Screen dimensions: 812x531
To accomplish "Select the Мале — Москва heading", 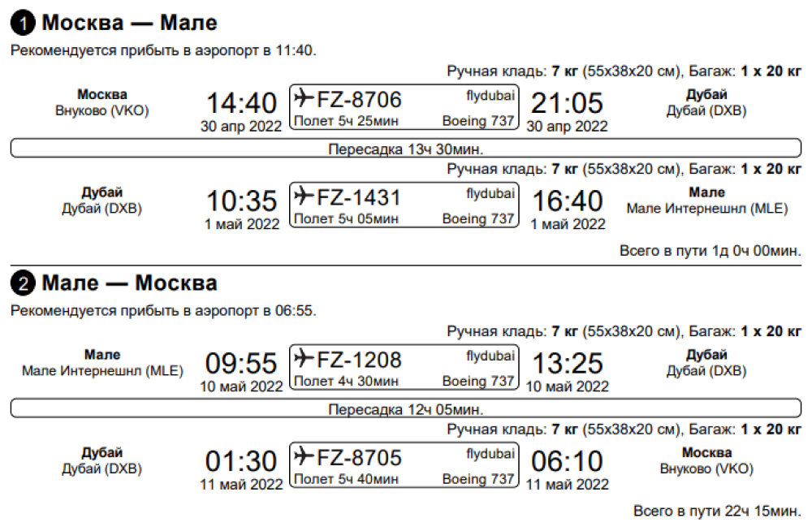I will (129, 283).
